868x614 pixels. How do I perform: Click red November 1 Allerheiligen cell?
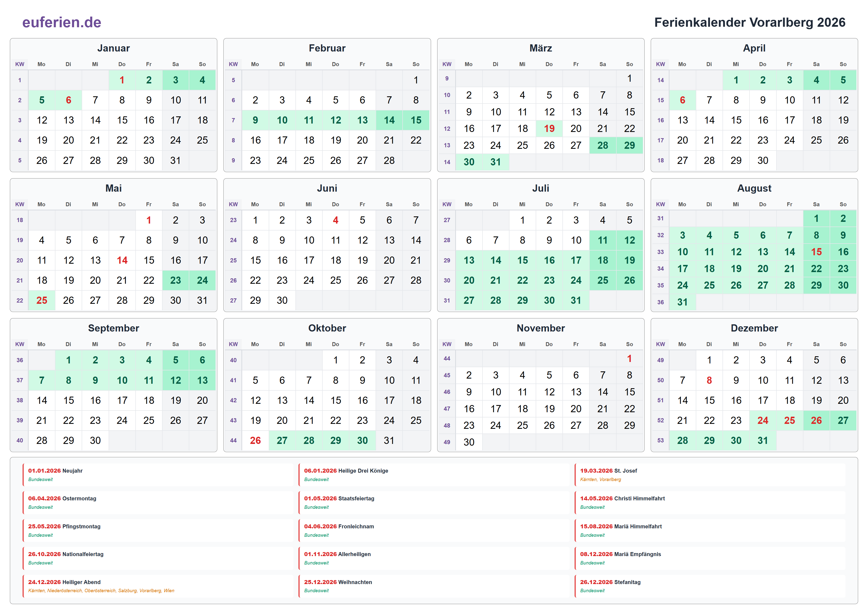pyautogui.click(x=629, y=359)
